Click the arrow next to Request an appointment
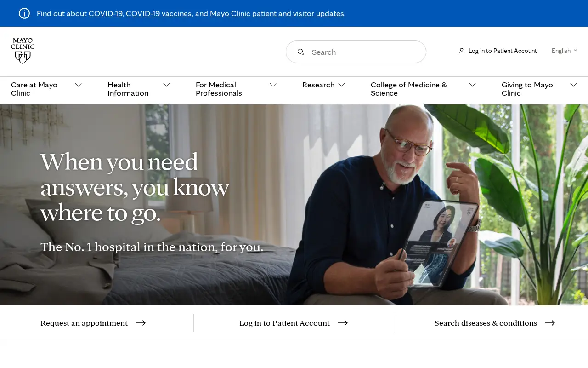Viewport: 588px width, 368px height. [141, 323]
